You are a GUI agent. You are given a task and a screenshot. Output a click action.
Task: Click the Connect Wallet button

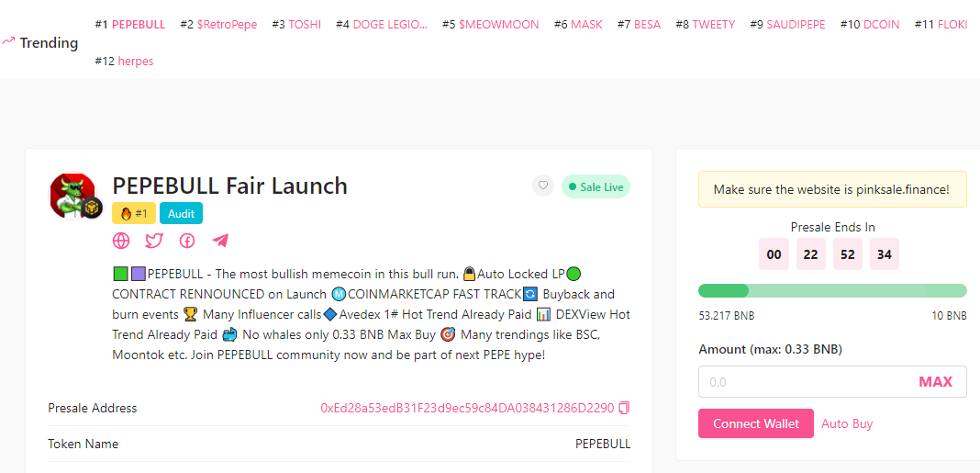[756, 423]
